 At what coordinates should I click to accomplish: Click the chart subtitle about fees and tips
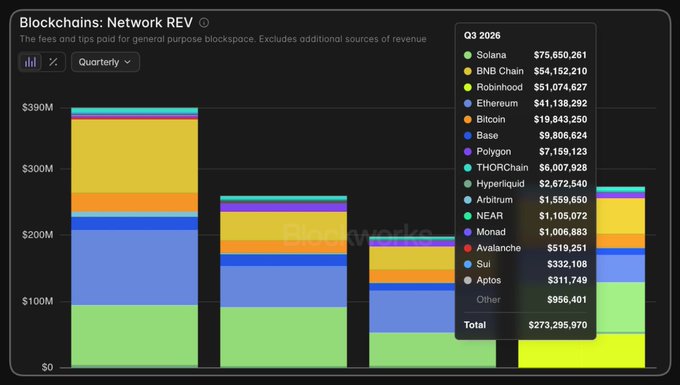click(223, 39)
